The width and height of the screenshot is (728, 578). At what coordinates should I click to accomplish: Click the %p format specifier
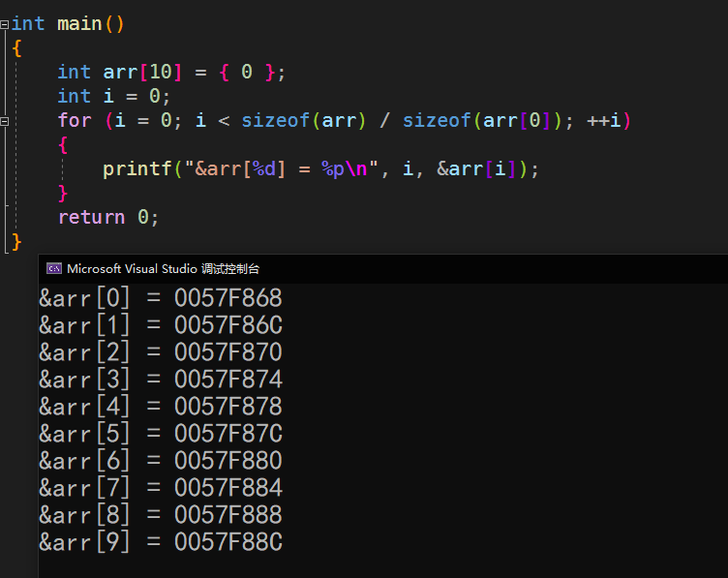[332, 169]
